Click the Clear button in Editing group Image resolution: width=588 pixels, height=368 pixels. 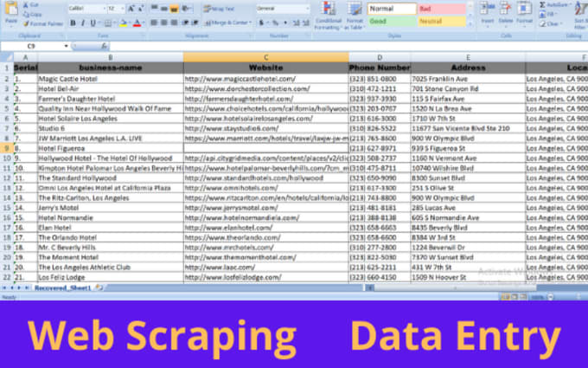[x=550, y=23]
